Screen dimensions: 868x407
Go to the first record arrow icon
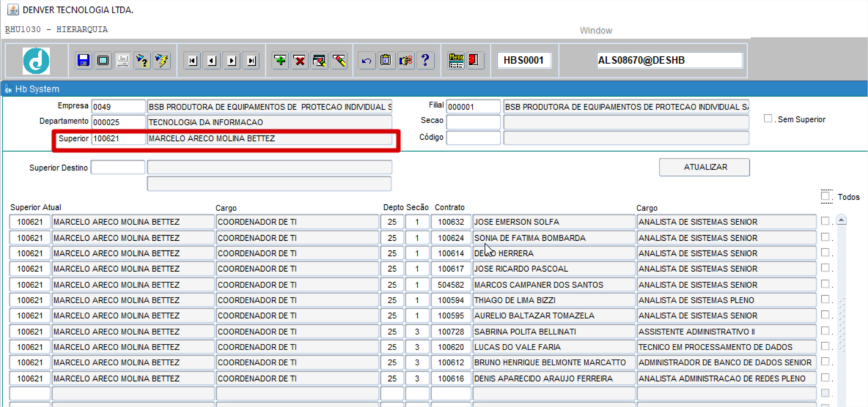click(193, 61)
